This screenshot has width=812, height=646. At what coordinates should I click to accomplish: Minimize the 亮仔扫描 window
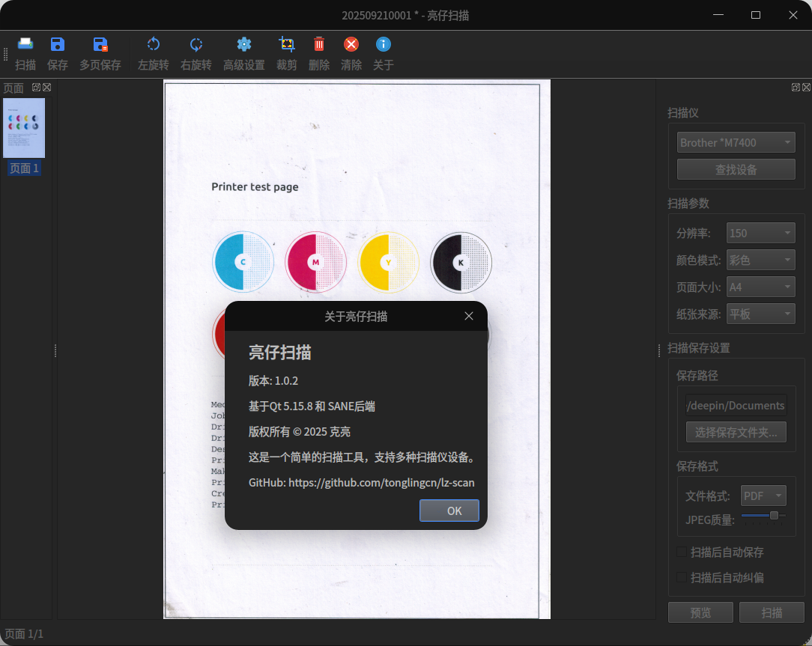pyautogui.click(x=718, y=15)
